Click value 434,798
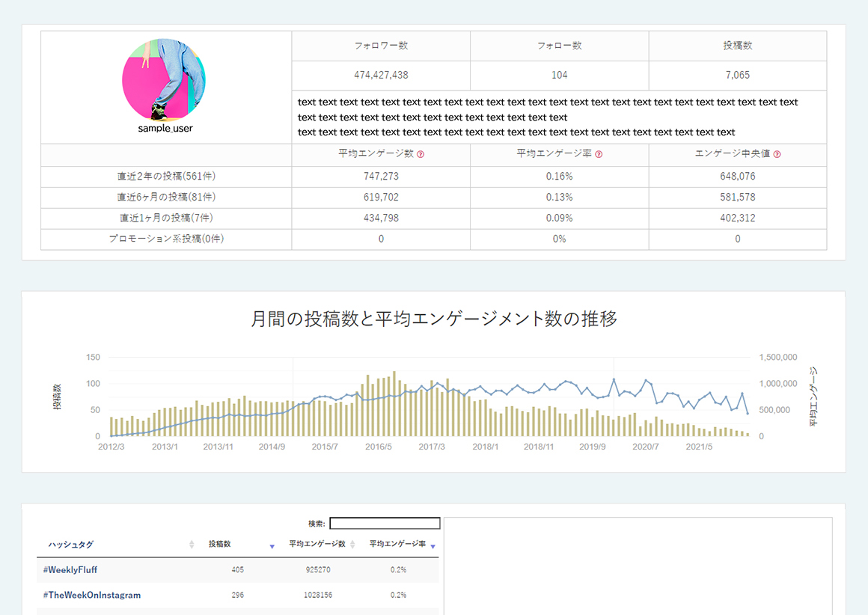The width and height of the screenshot is (868, 615). pyautogui.click(x=381, y=218)
